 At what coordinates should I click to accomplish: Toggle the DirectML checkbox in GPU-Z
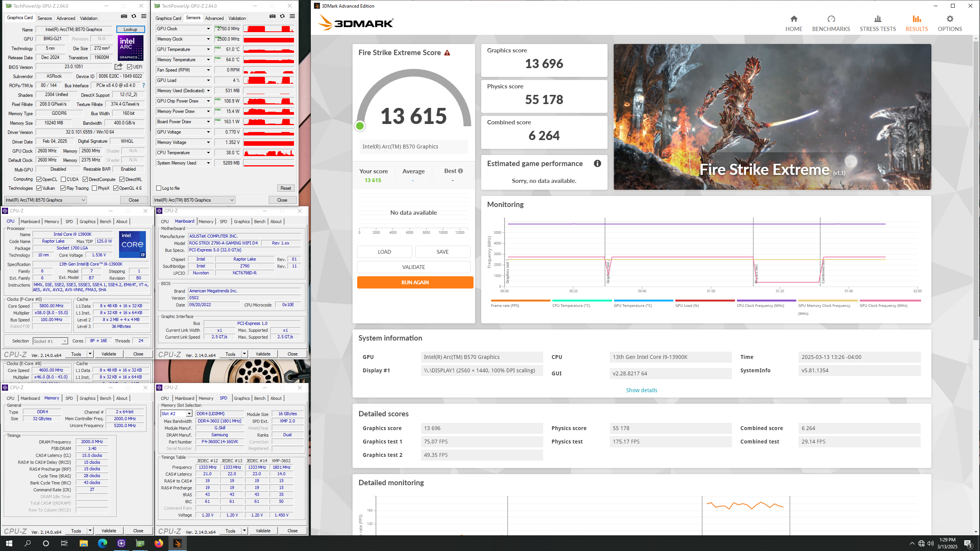[x=122, y=179]
